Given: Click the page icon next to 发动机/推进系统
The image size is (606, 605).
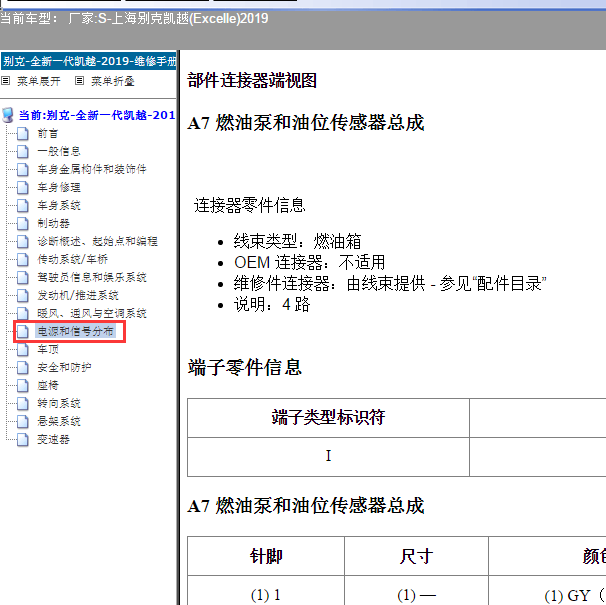Looking at the screenshot, I should point(23,295).
